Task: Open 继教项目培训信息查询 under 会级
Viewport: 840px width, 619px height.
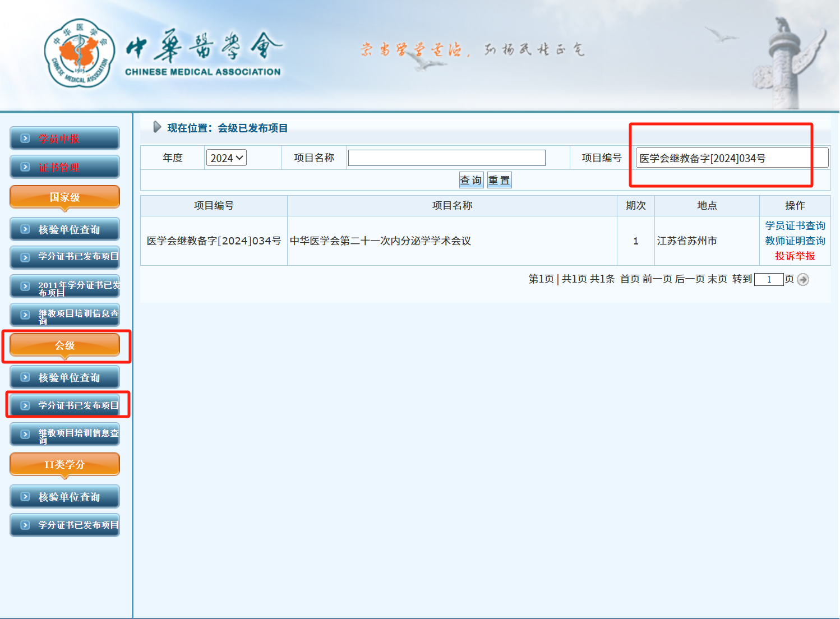Action: (64, 435)
